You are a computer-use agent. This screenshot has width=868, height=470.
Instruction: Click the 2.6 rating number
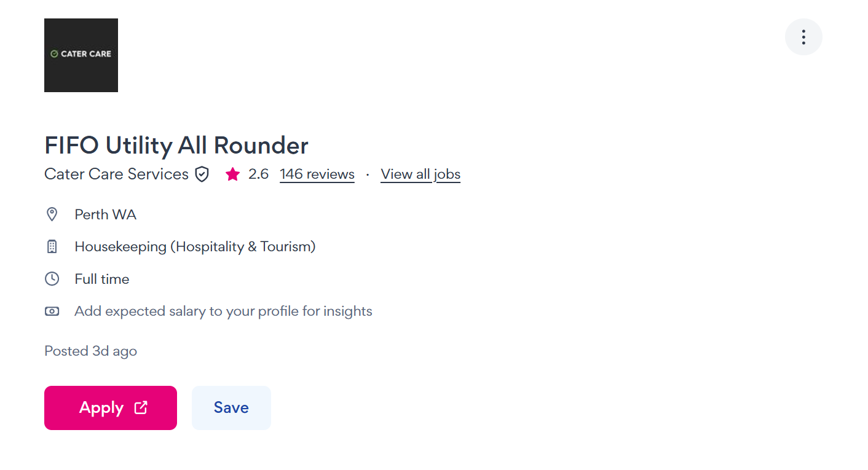[x=259, y=174]
